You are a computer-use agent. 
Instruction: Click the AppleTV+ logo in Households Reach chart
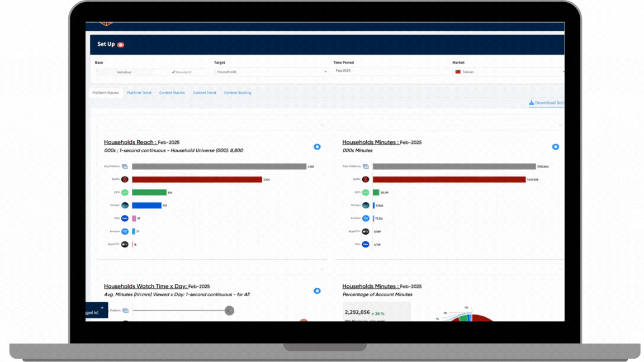[x=125, y=244]
